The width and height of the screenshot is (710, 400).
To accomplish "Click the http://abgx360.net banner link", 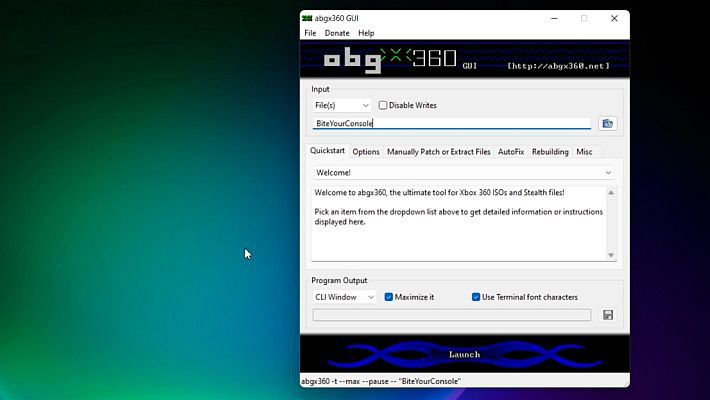I will point(558,66).
